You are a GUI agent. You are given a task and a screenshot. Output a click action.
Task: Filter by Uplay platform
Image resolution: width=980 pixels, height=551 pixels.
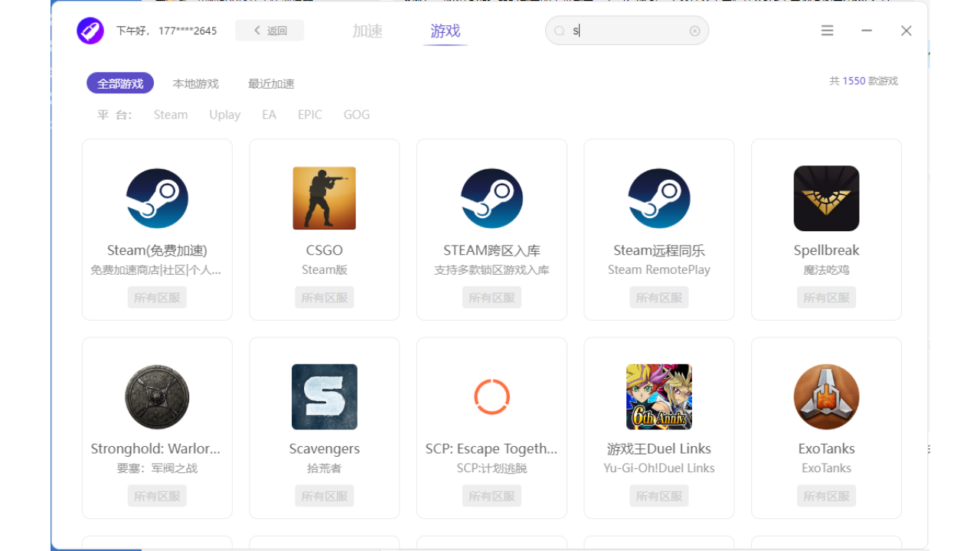[x=225, y=115]
